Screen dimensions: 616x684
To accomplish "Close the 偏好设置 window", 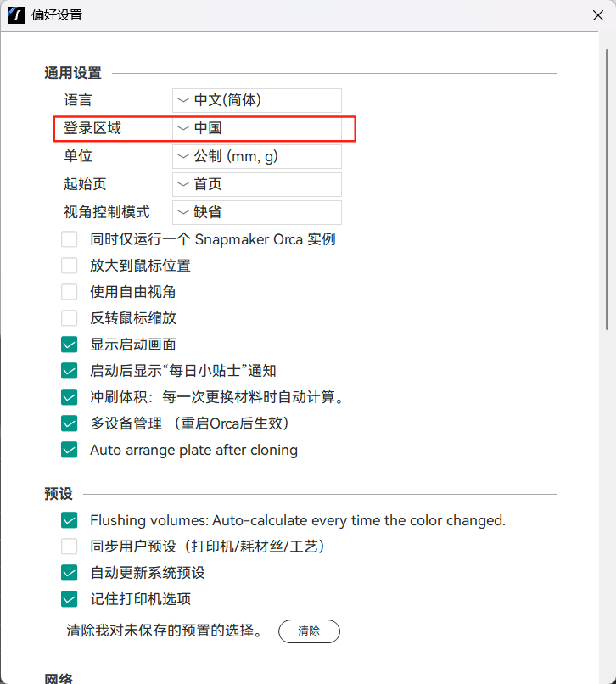I will 596,15.
